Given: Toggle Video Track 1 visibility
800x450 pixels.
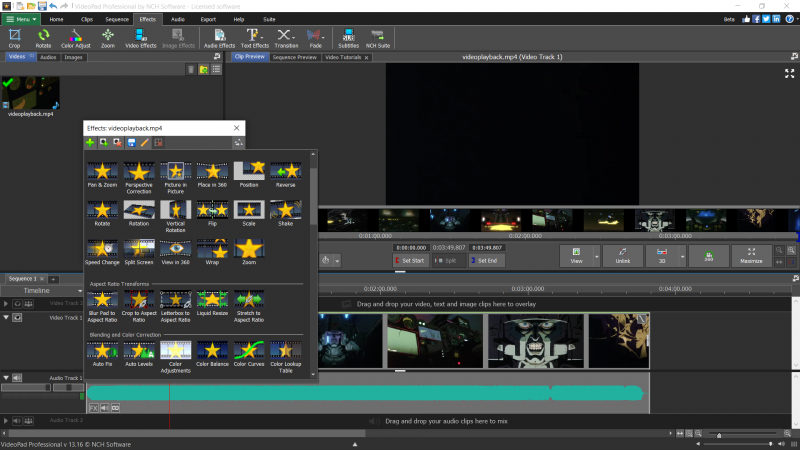Looking at the screenshot, I should [x=17, y=317].
